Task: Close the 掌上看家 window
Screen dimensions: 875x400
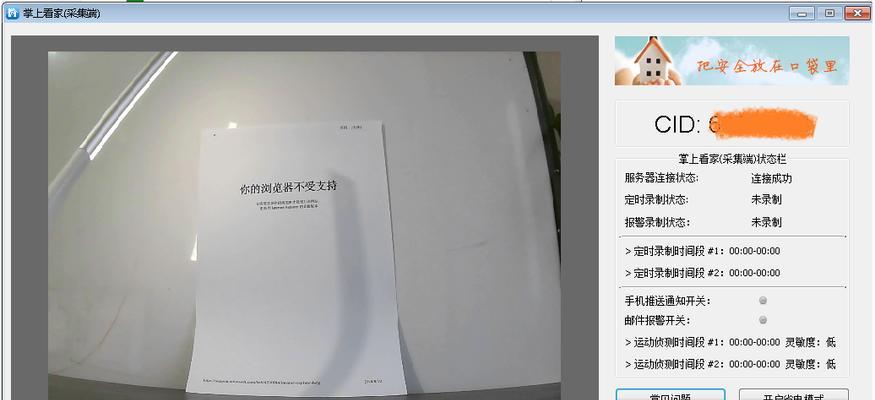Action: pyautogui.click(x=858, y=13)
